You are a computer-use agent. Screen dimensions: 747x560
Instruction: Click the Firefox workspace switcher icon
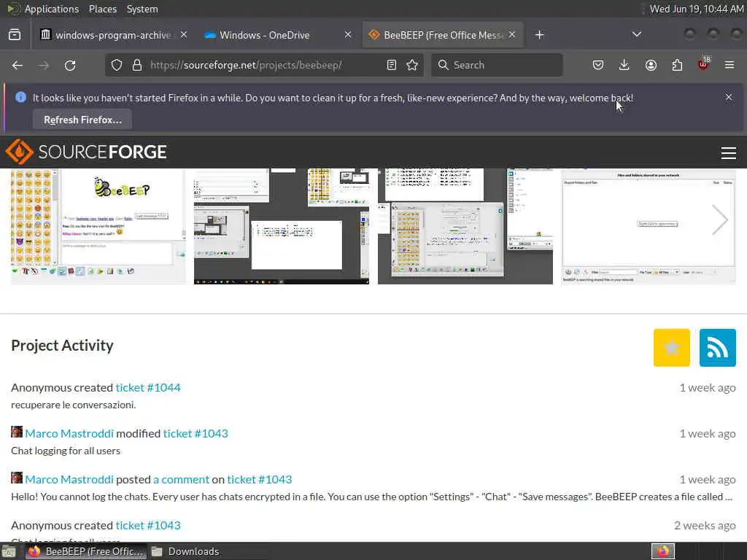click(x=662, y=551)
